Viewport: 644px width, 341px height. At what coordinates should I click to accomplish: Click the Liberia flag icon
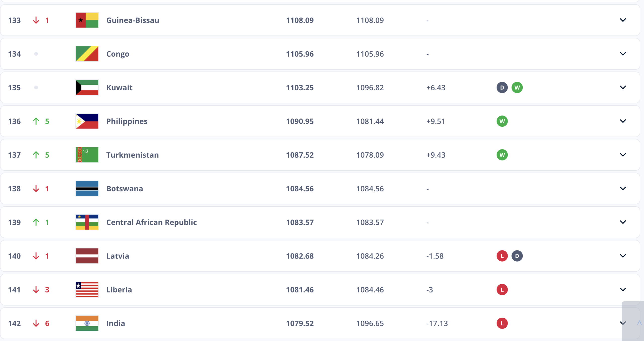coord(87,290)
